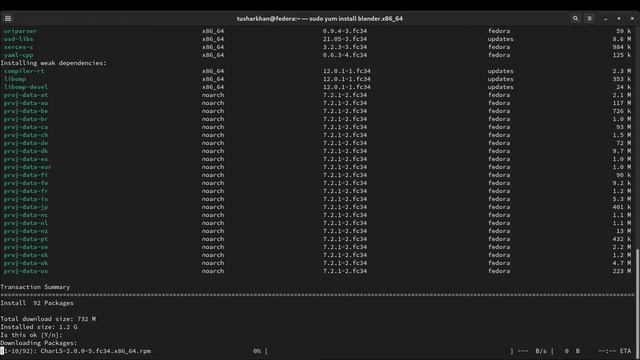Open the terminal hamburger menu
Image resolution: width=640 pixels, height=360 pixels.
tap(589, 18)
